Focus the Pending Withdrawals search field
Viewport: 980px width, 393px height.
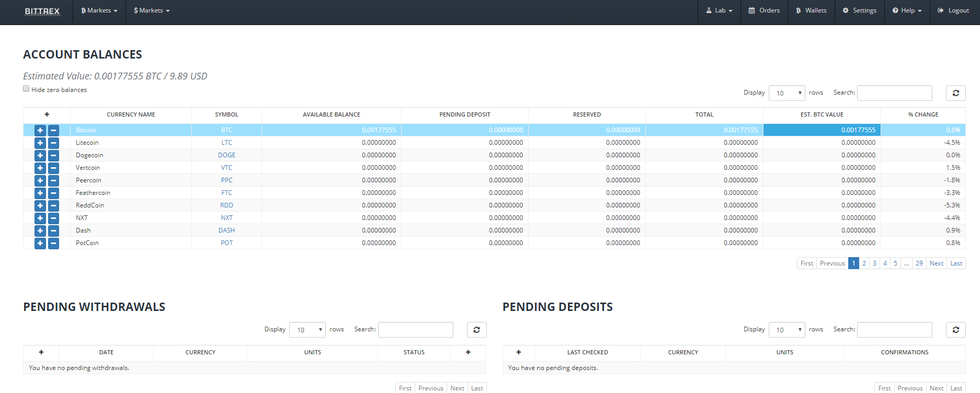(416, 330)
